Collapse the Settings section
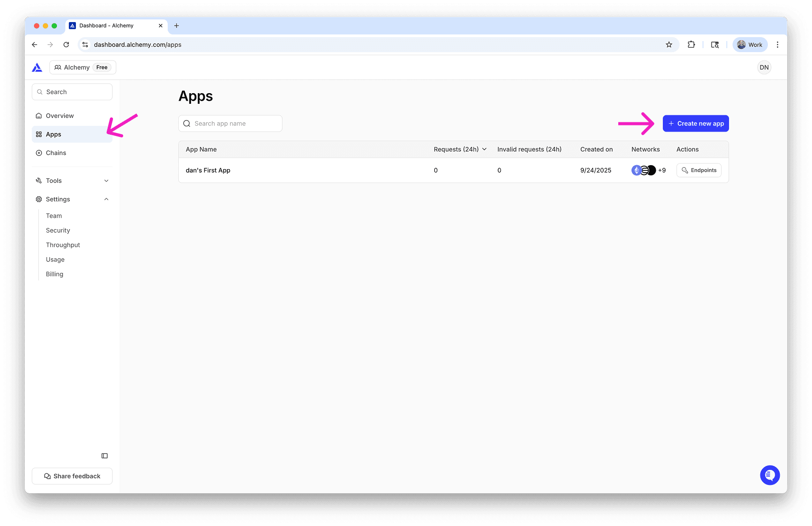This screenshot has height=526, width=812. coord(106,199)
